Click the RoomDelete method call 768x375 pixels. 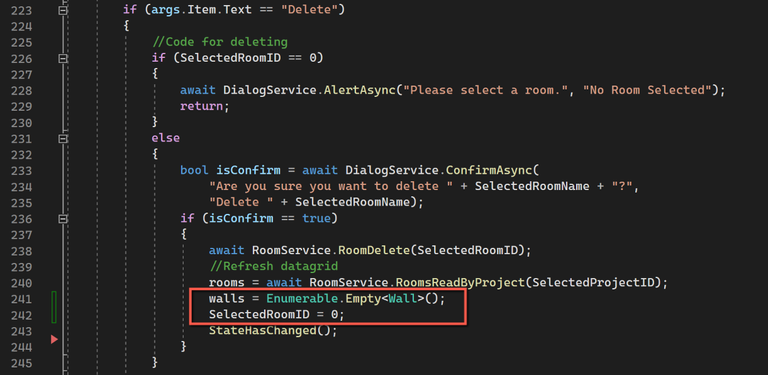click(374, 250)
